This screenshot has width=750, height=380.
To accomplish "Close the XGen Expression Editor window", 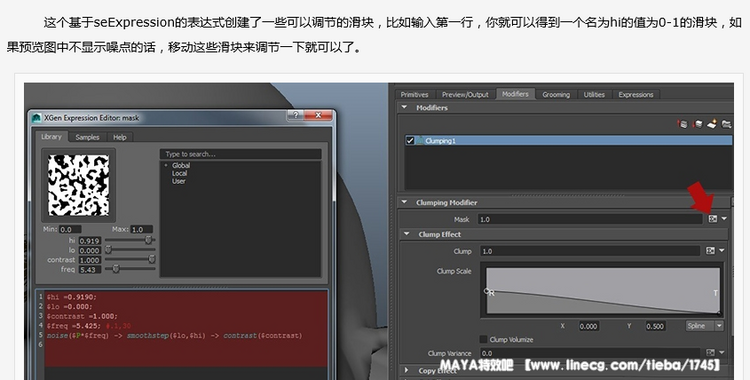I will (318, 115).
